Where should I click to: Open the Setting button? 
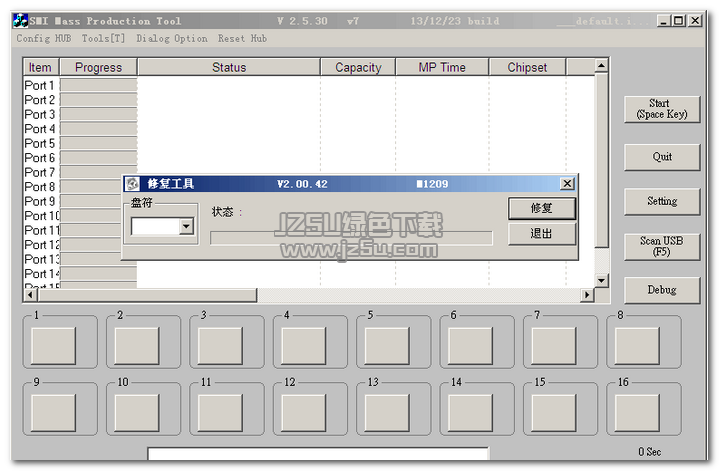pyautogui.click(x=662, y=201)
